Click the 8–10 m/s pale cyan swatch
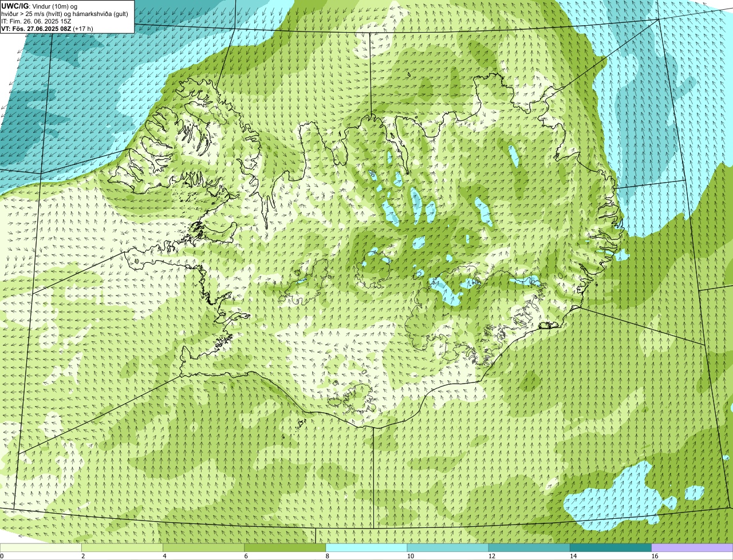Image resolution: width=733 pixels, height=560 pixels. (x=366, y=548)
